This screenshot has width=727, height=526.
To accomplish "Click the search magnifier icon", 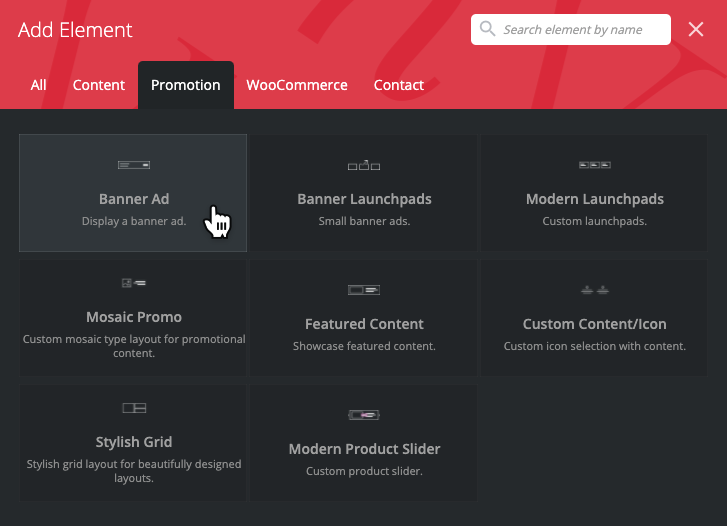I will tap(488, 29).
